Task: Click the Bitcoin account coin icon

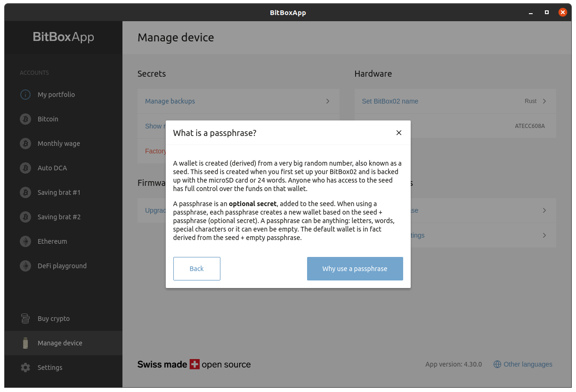Action: pyautogui.click(x=25, y=119)
